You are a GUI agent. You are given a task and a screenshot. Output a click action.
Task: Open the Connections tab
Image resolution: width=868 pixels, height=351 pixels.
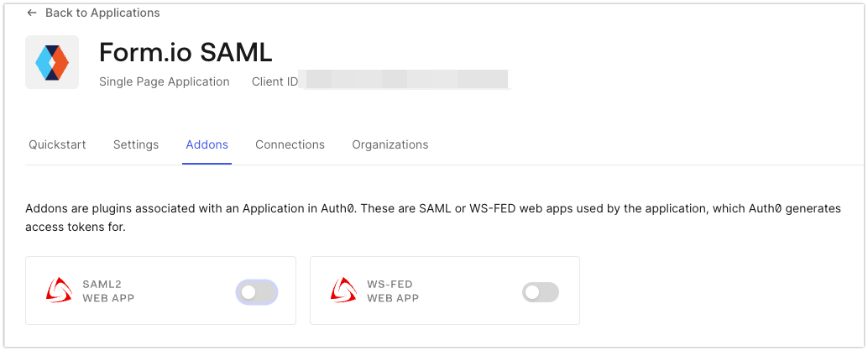click(290, 144)
